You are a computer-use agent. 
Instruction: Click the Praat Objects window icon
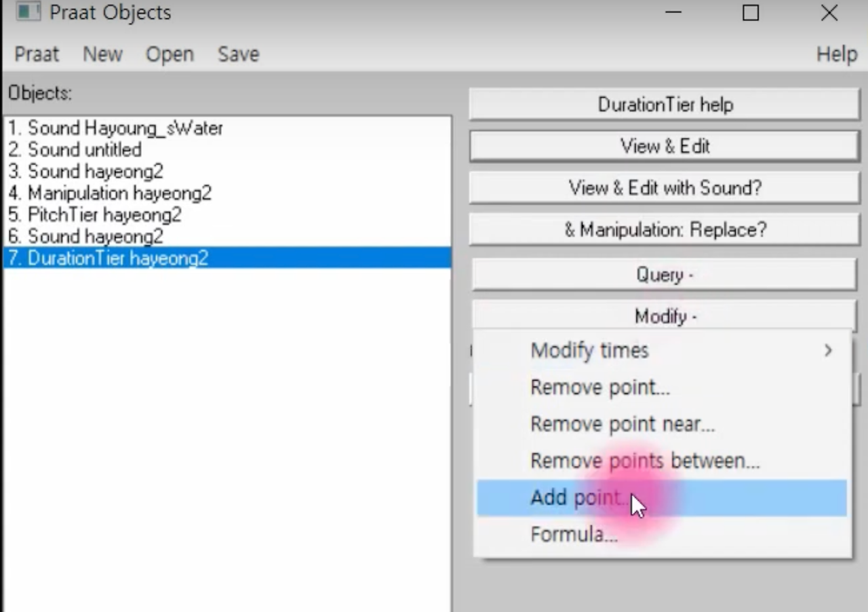(x=28, y=12)
